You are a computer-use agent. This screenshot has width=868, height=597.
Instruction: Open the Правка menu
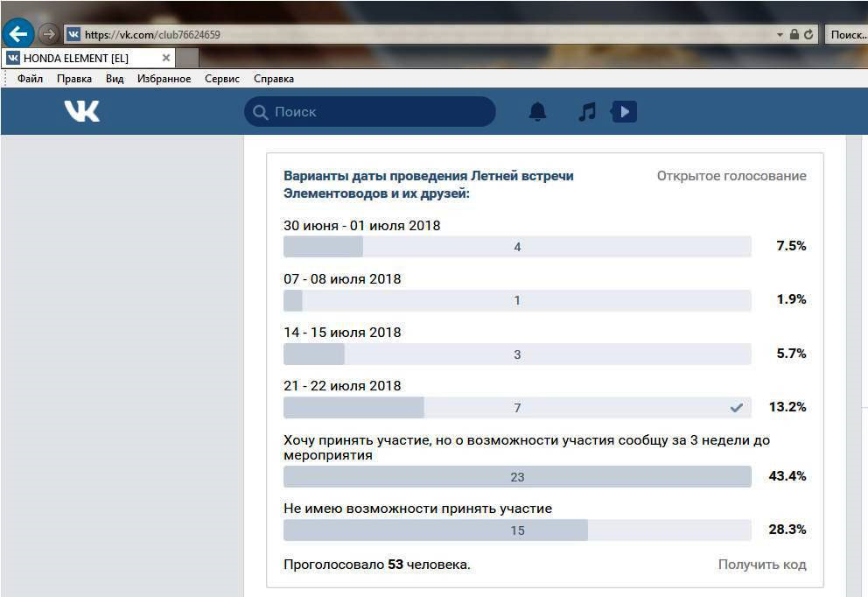pyautogui.click(x=74, y=79)
